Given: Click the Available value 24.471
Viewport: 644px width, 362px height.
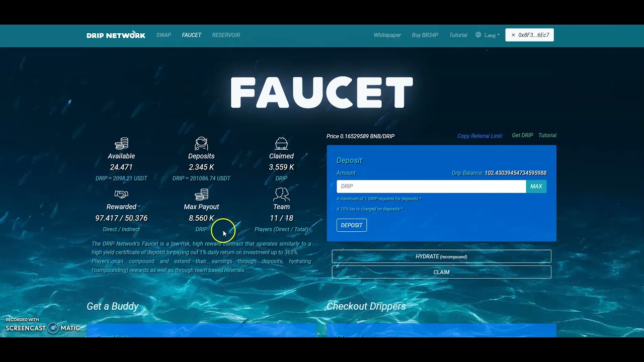Looking at the screenshot, I should 121,167.
